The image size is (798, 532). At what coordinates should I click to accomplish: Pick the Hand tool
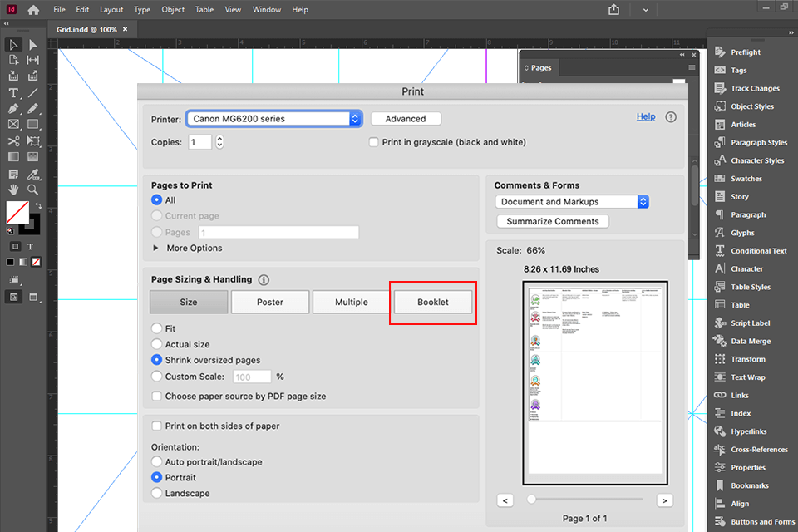[13, 190]
